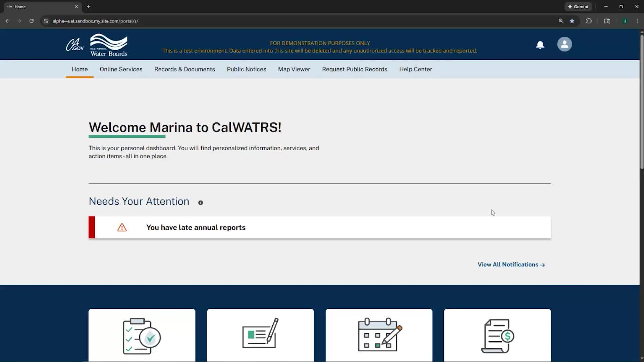Open the user profile avatar in the header

point(565,44)
